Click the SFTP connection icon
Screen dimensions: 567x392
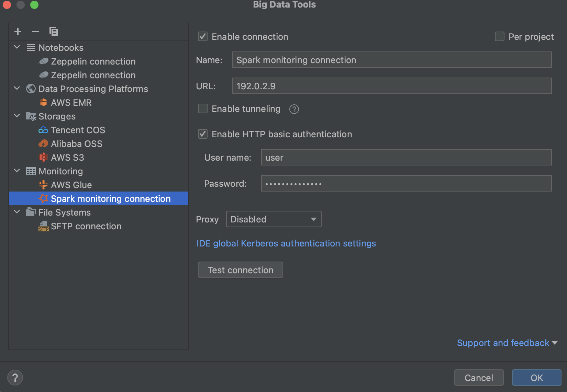tap(43, 226)
